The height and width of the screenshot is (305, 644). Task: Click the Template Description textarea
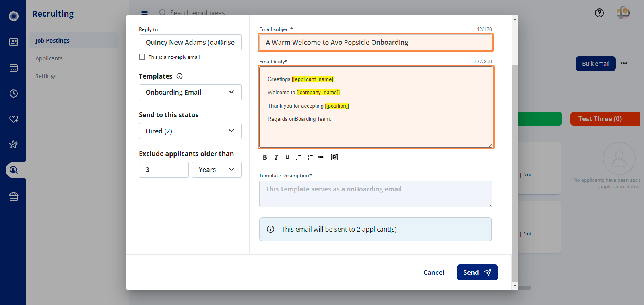(x=376, y=194)
